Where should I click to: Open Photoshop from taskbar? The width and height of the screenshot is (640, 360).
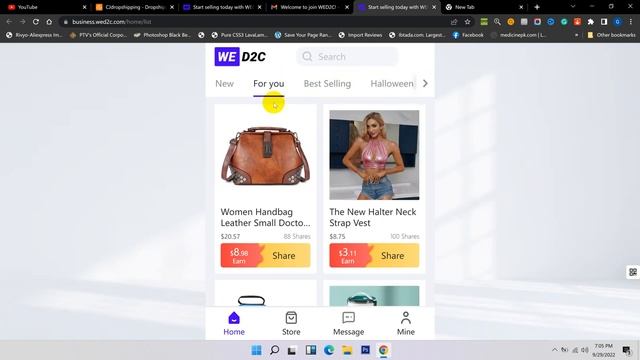point(365,350)
